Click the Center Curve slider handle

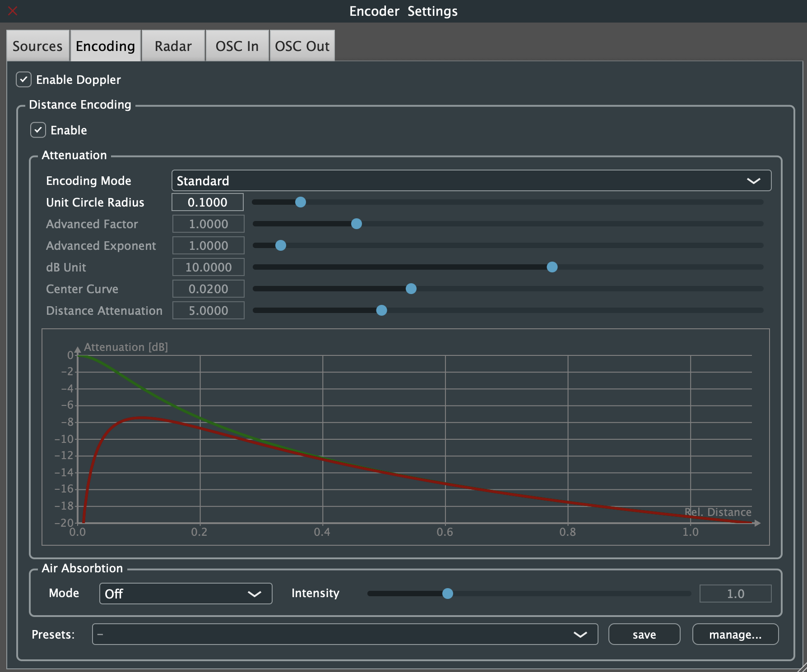pyautogui.click(x=411, y=289)
